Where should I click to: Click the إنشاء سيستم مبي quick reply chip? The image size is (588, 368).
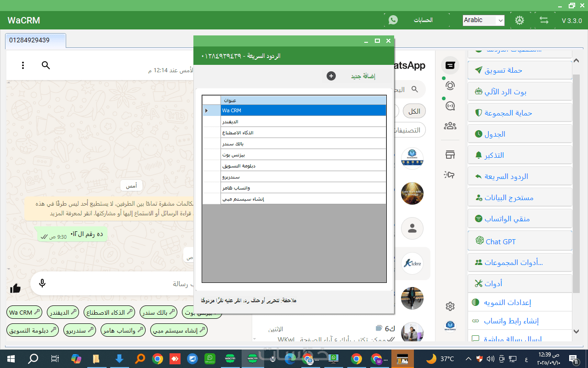(179, 330)
